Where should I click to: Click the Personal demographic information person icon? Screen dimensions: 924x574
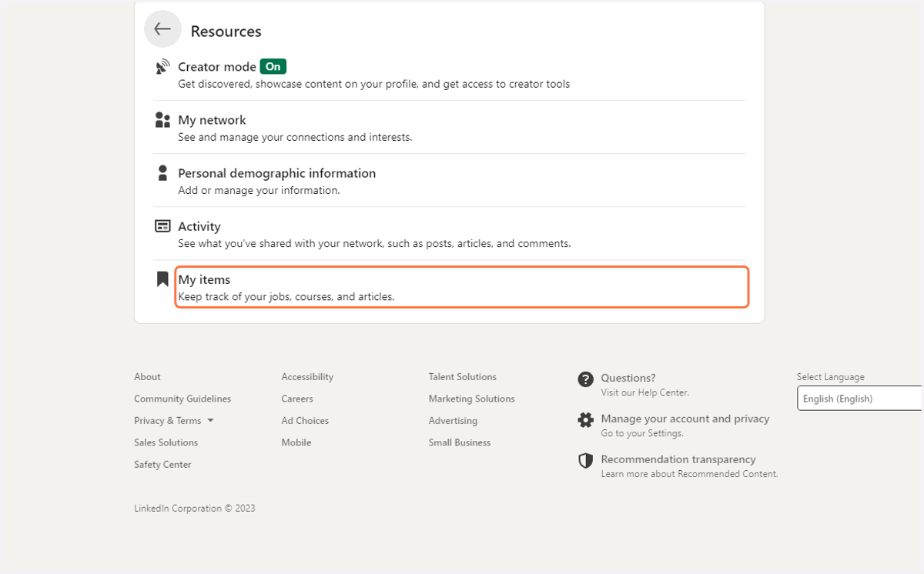(x=162, y=173)
